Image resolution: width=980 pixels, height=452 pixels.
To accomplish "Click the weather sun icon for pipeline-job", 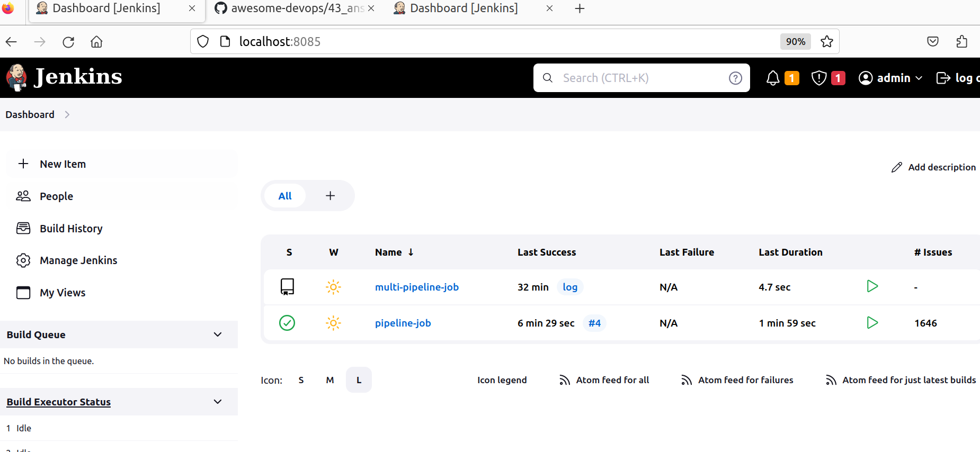I will coord(333,323).
